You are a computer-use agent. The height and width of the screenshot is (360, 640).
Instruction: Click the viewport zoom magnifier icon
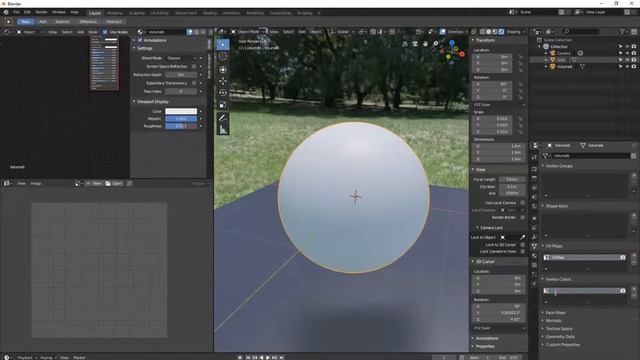(436, 44)
